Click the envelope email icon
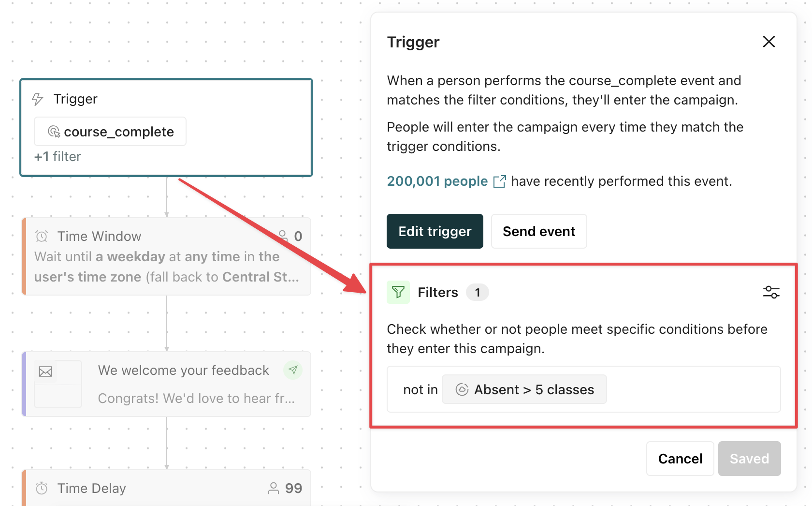 click(45, 372)
